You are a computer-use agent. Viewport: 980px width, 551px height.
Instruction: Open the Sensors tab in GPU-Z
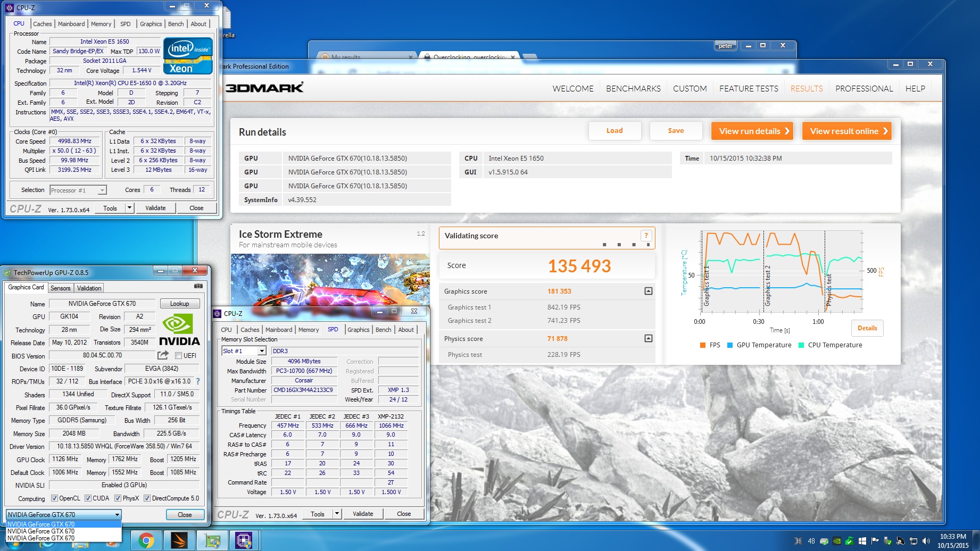pyautogui.click(x=61, y=288)
